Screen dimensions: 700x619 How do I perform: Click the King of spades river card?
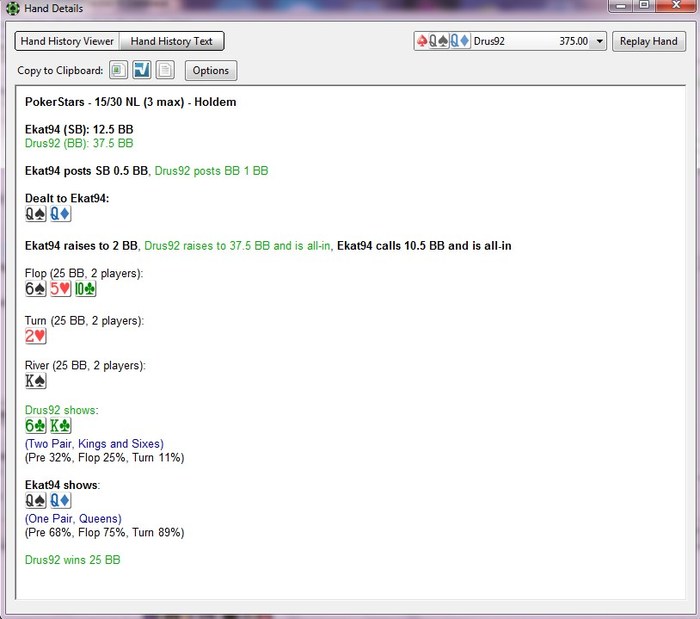35,381
